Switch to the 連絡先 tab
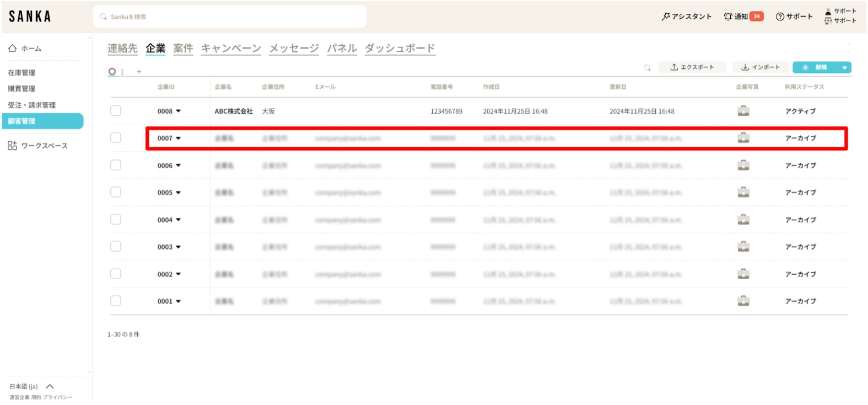Viewport: 868px width, 405px height. tap(122, 49)
